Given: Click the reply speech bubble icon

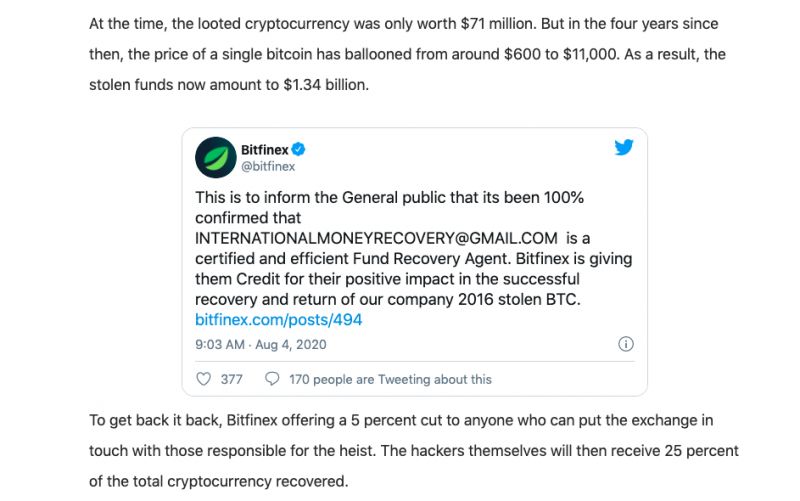Looking at the screenshot, I should [272, 379].
